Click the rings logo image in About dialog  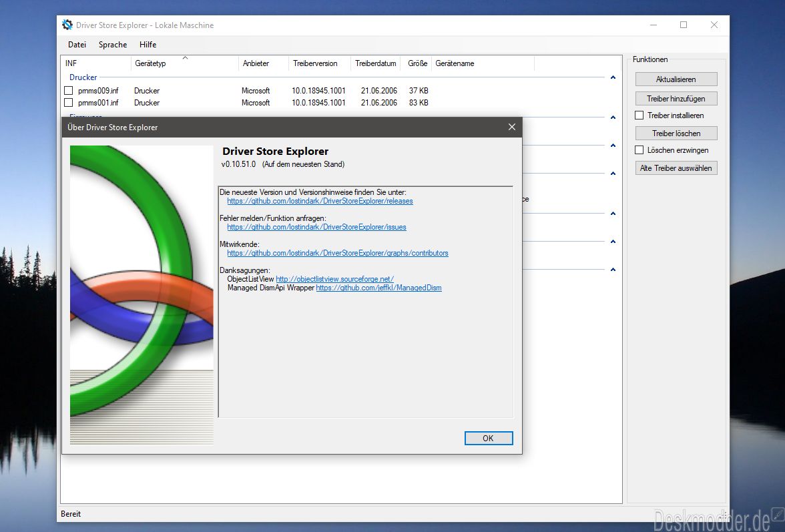click(142, 294)
